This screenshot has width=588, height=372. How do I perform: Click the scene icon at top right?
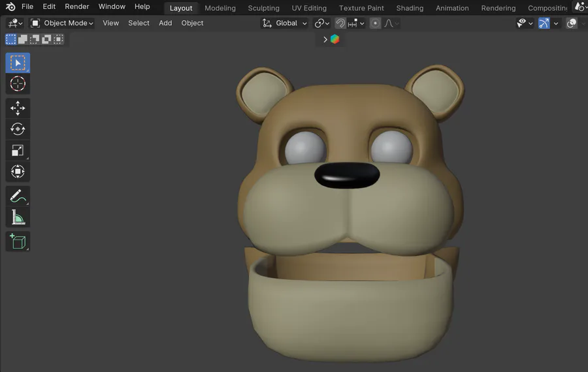coord(580,7)
